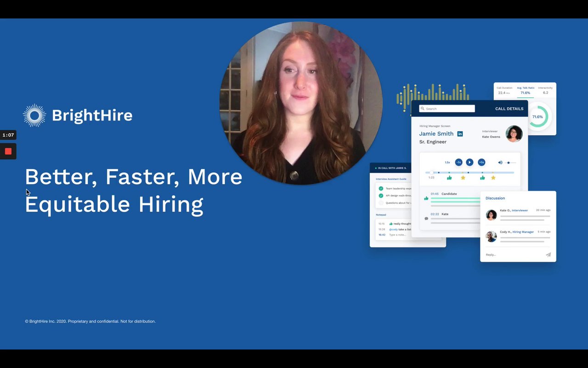
Task: Jump to the 02:32 timestamp
Action: tap(435, 214)
